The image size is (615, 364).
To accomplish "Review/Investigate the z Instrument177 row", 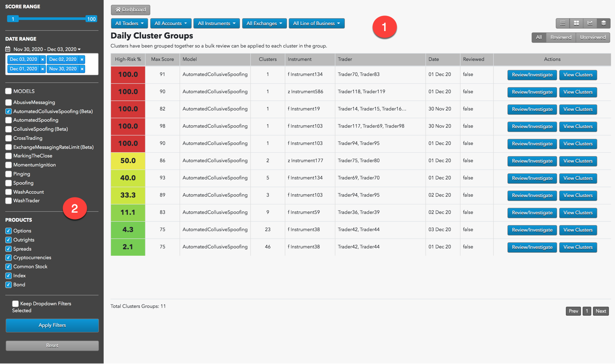I will 532,161.
